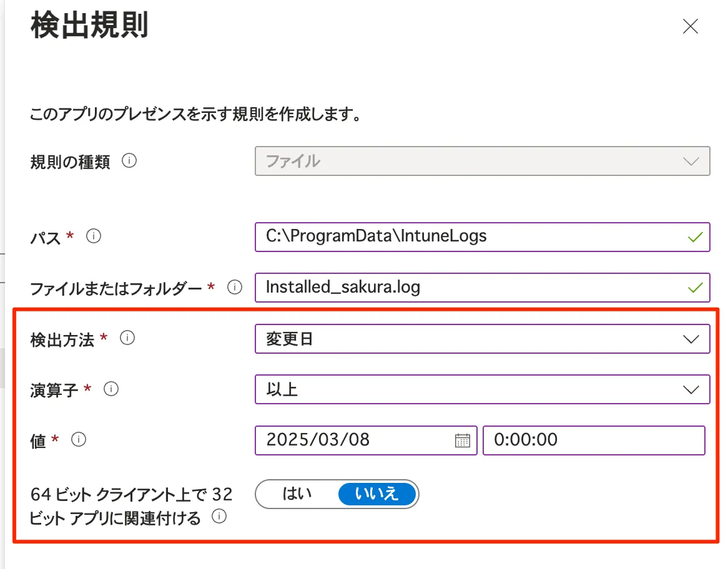728x569 pixels.
Task: Click info icon next to 検出方法
Action: coord(127,338)
